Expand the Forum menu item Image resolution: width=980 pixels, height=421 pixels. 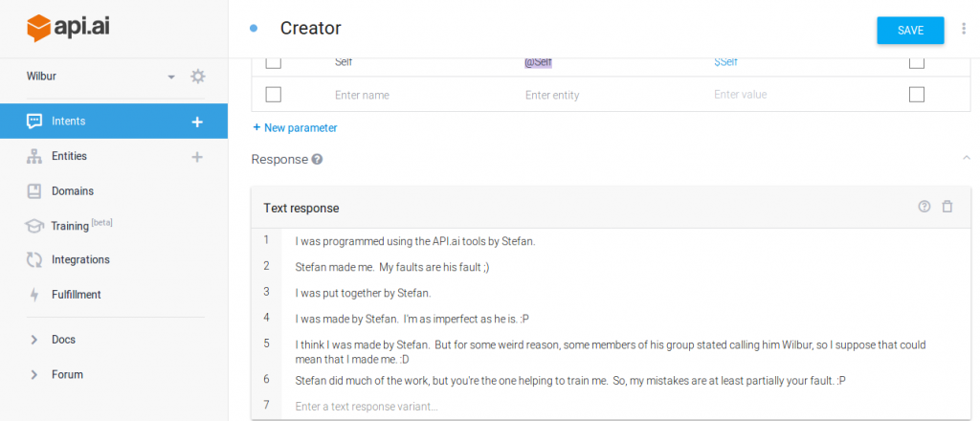coord(34,375)
